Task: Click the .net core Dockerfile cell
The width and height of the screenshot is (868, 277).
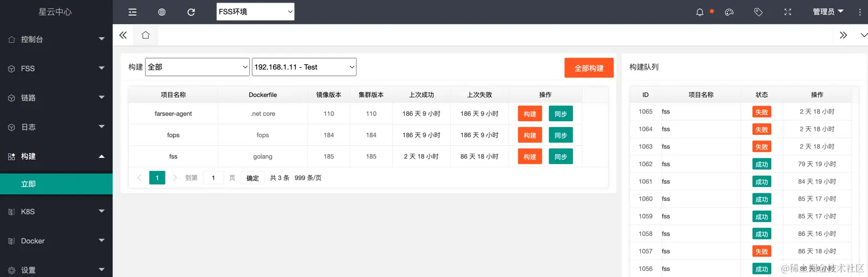Action: pos(263,113)
